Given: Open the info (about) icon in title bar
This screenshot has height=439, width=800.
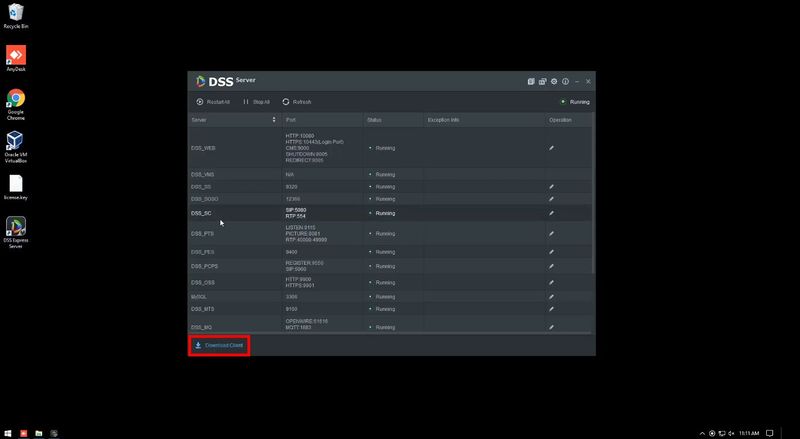Looking at the screenshot, I should (x=565, y=81).
